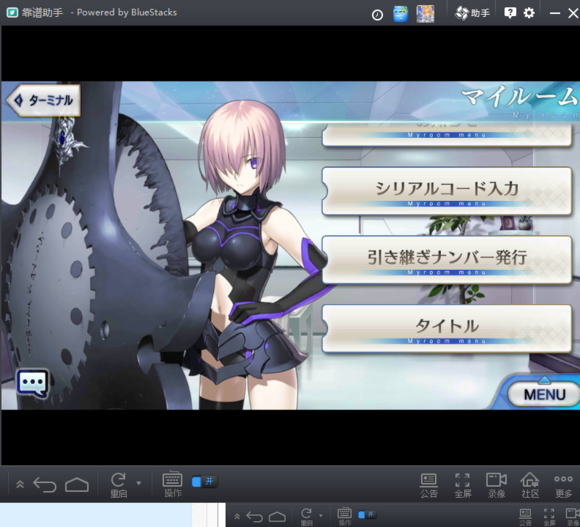Image resolution: width=580 pixels, height=527 pixels.
Task: Select 引き継ぎナンバー発行 menu entry
Action: (x=447, y=260)
